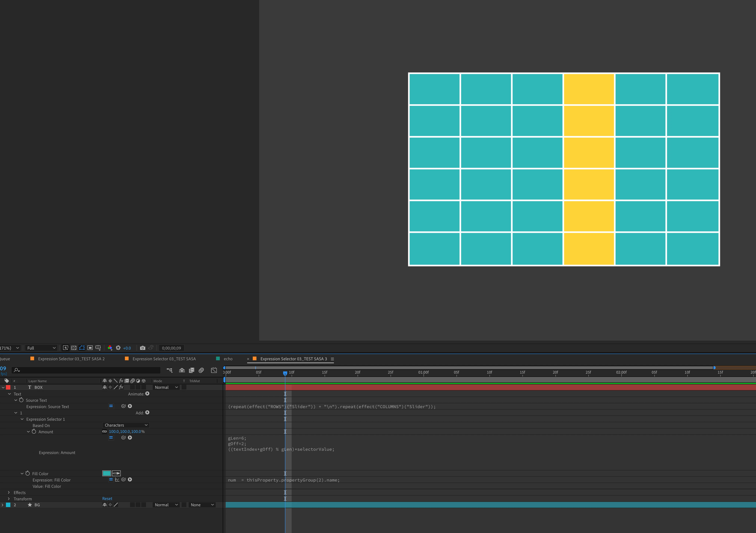This screenshot has width=756, height=533.
Task: Click the Animate menu button
Action: (x=147, y=394)
